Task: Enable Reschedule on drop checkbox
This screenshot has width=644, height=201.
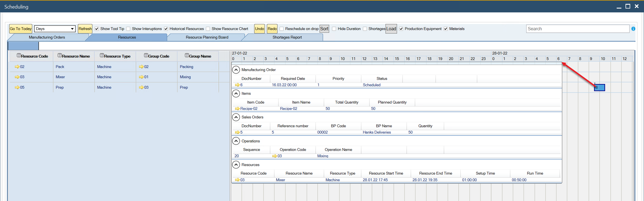Action: tap(282, 29)
